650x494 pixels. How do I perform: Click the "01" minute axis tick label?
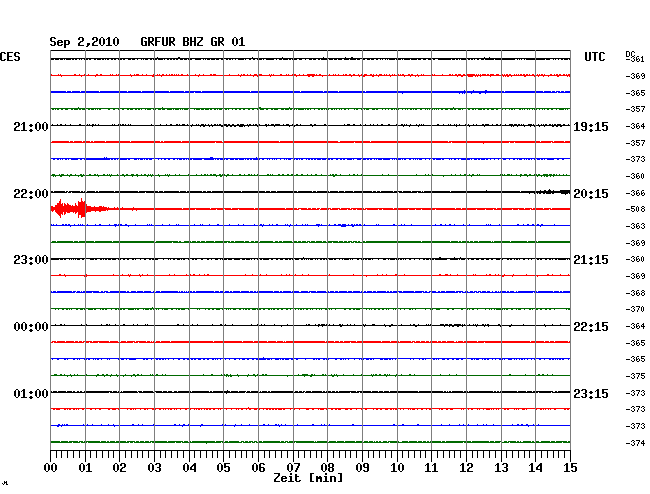[x=85, y=468]
